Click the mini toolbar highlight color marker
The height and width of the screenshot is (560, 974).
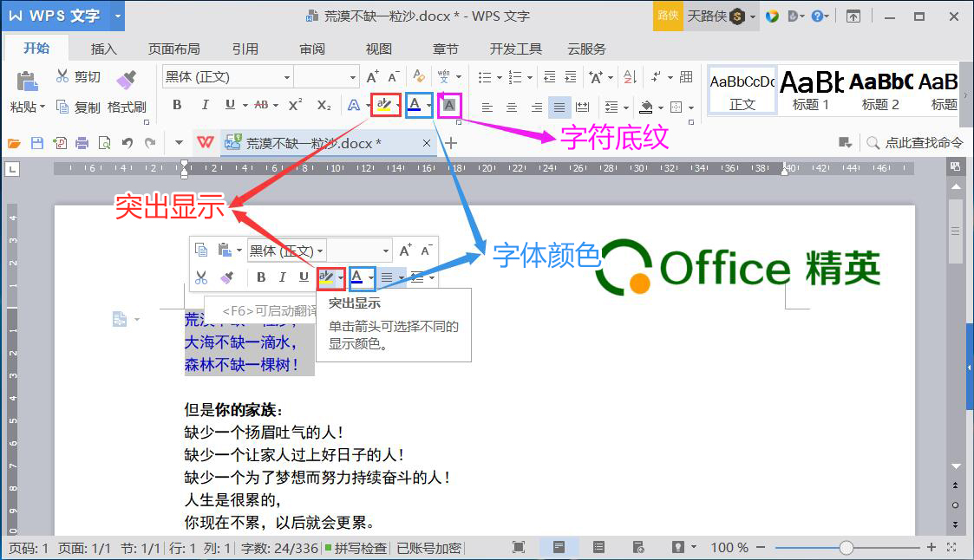tap(325, 277)
